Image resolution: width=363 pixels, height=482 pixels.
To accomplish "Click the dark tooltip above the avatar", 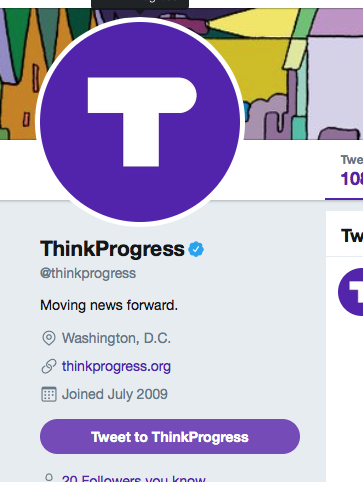I will click(x=140, y=4).
